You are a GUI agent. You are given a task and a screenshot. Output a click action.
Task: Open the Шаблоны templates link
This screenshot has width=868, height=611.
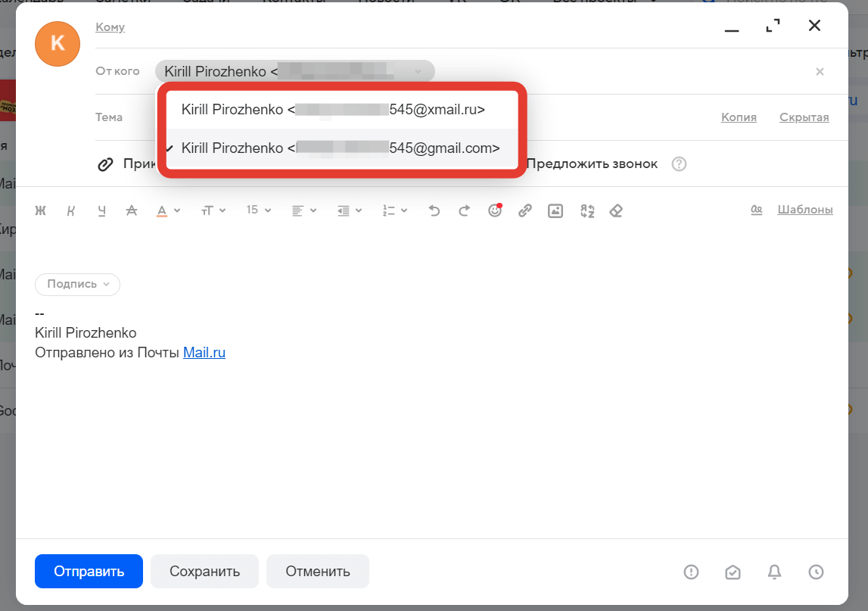tap(805, 210)
